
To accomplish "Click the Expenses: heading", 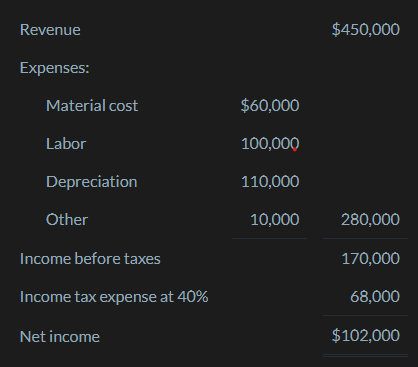I will point(55,68).
